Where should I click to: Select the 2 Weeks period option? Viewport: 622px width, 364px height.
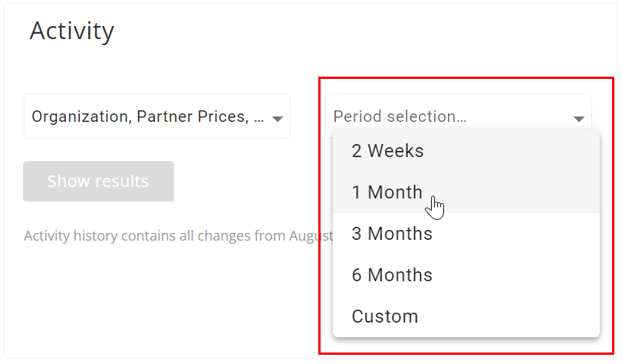(x=466, y=151)
